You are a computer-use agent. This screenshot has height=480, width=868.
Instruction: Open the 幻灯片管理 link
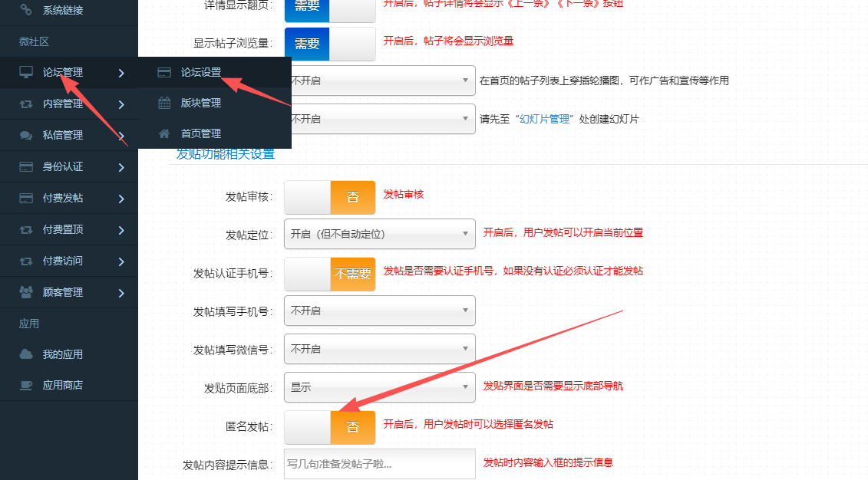pos(546,119)
